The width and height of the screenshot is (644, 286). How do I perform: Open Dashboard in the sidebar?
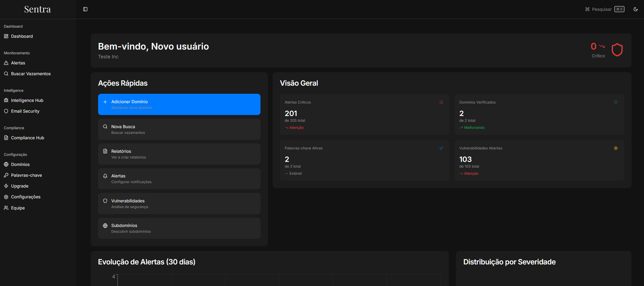[22, 36]
